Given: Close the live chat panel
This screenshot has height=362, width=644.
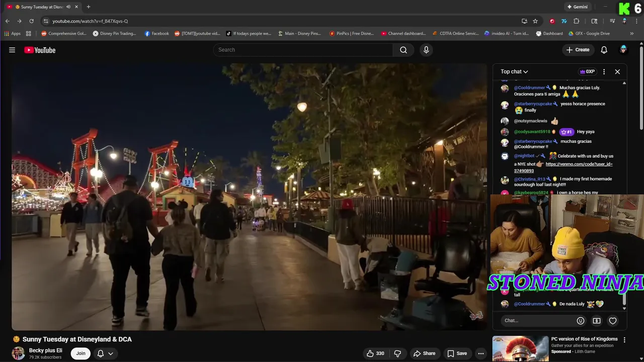Looking at the screenshot, I should coord(617,71).
